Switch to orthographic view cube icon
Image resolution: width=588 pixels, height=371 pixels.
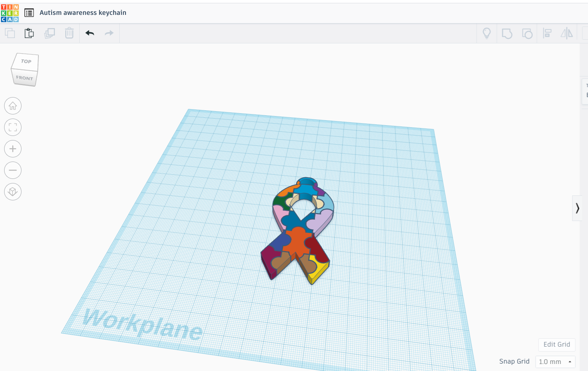coord(13,192)
